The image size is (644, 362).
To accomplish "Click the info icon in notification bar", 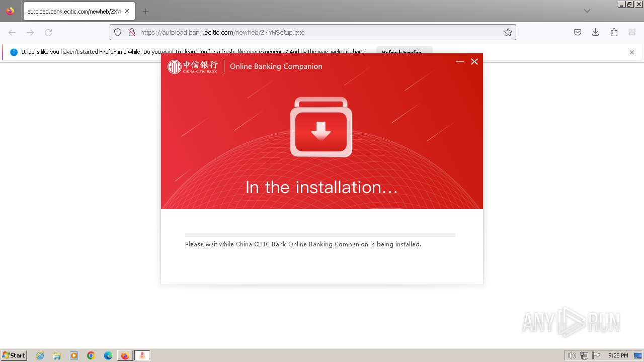I will click(14, 52).
